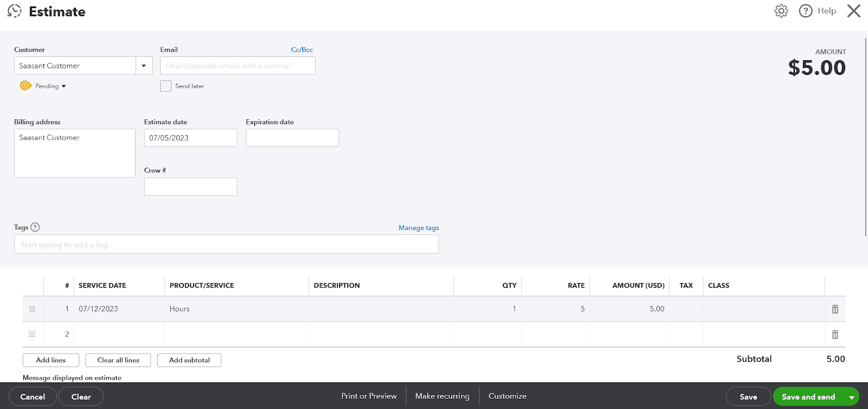Click the Expiration date field
Viewport: 868px width, 409px height.
pos(292,138)
